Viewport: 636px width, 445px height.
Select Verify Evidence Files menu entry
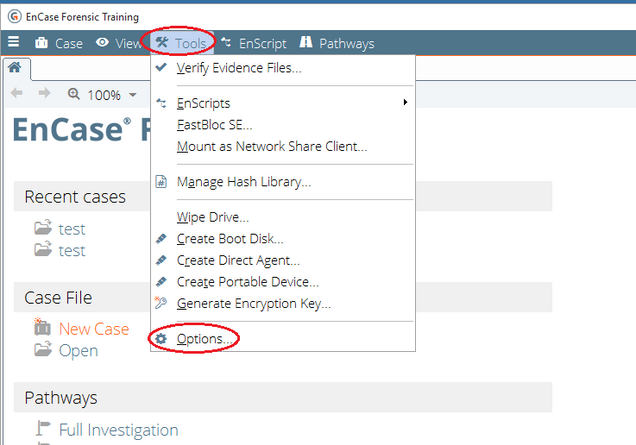239,68
